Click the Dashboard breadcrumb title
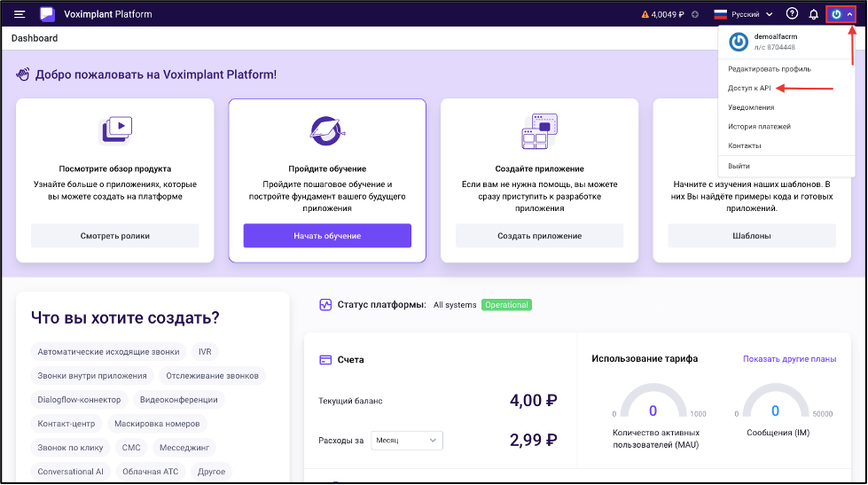868x485 pixels. pyautogui.click(x=35, y=38)
